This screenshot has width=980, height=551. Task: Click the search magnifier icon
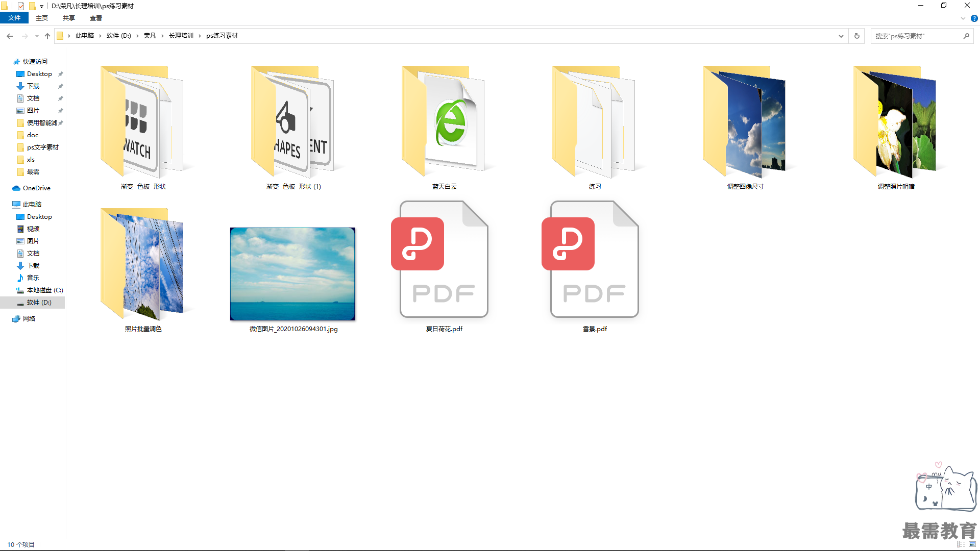[x=966, y=36]
